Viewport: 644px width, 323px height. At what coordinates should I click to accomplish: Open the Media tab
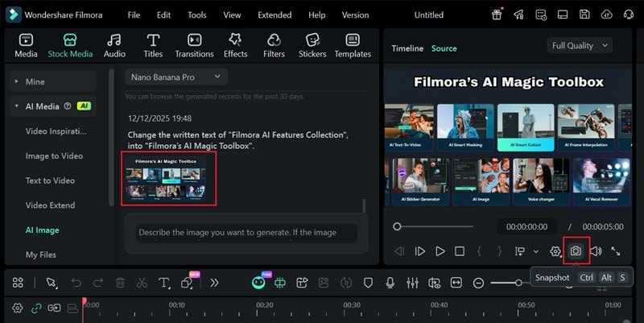(26, 46)
